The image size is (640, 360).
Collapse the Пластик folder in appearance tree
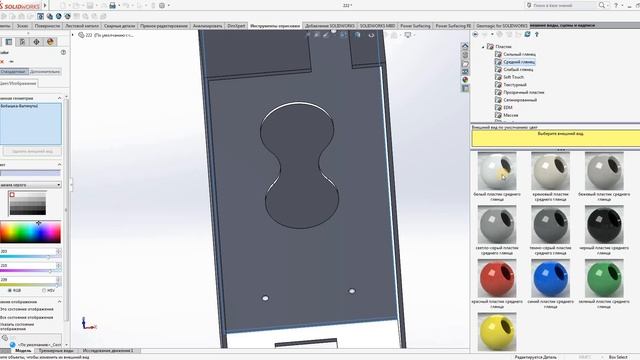(x=484, y=47)
